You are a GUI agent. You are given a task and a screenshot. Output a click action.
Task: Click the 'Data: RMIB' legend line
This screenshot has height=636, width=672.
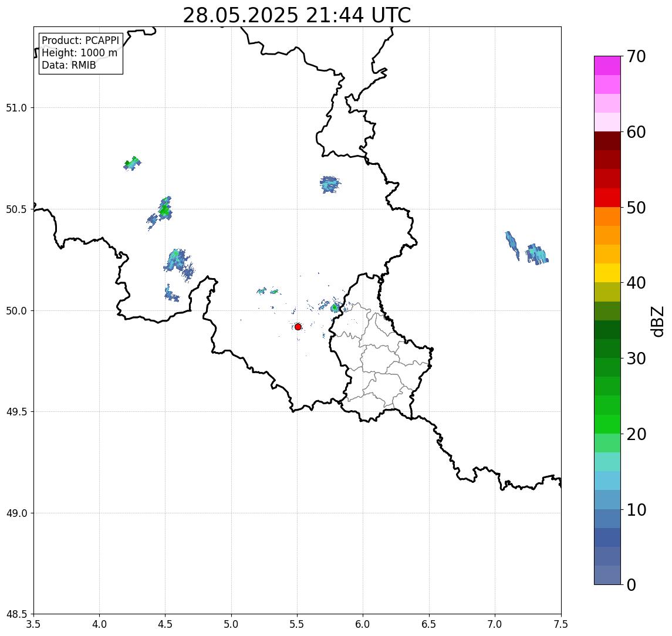click(x=69, y=65)
